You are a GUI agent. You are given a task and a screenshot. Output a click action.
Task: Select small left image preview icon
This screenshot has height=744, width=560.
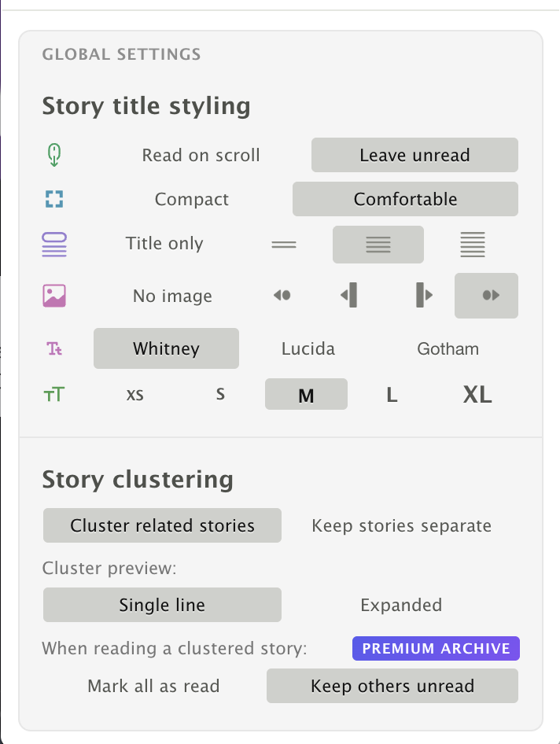click(282, 296)
